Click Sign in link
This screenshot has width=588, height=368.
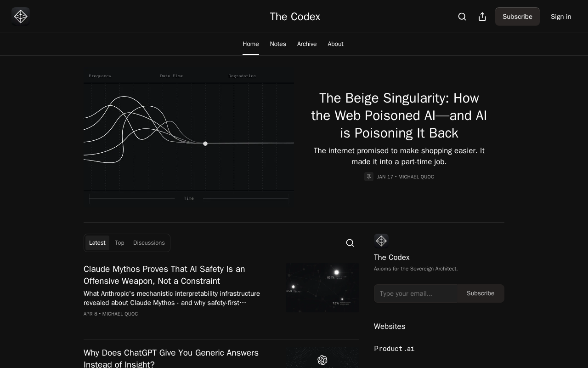click(561, 17)
